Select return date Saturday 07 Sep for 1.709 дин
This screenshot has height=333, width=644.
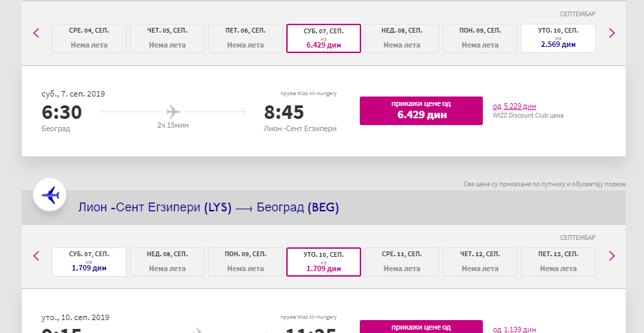point(89,262)
